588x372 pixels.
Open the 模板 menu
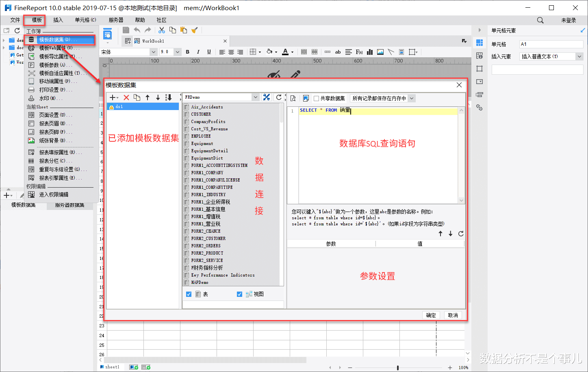35,19
